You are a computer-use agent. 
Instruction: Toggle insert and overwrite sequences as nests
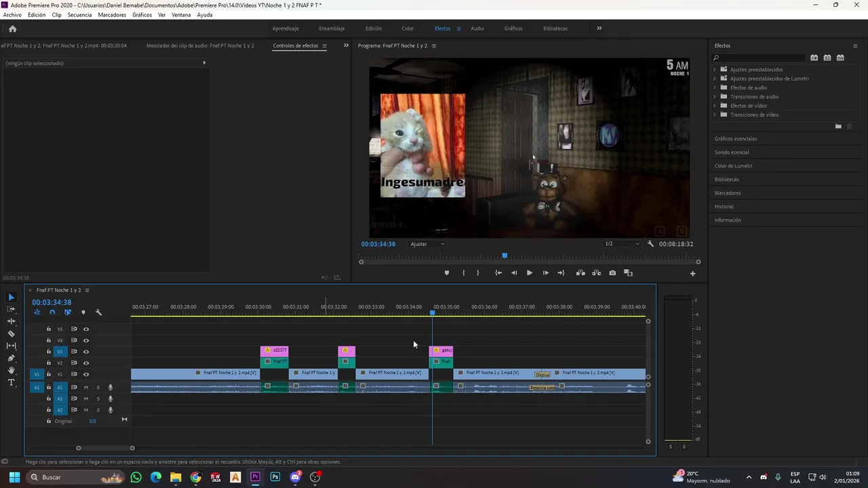pyautogui.click(x=37, y=312)
